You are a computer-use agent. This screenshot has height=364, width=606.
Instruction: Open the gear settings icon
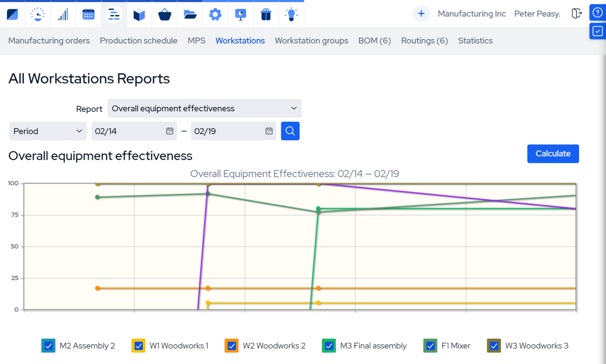[x=215, y=15]
